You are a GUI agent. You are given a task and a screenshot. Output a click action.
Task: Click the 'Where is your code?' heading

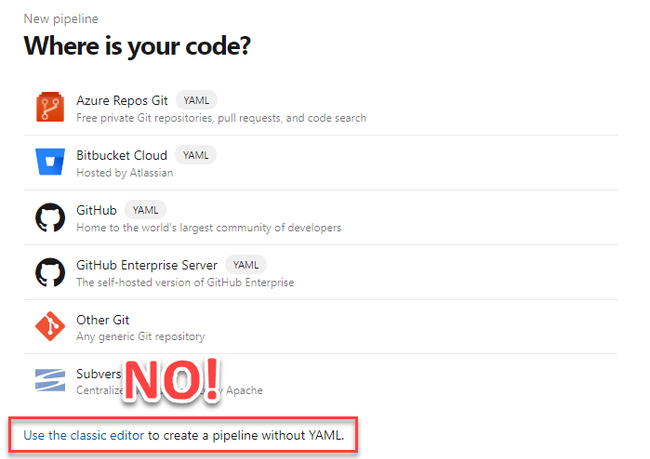click(x=137, y=46)
